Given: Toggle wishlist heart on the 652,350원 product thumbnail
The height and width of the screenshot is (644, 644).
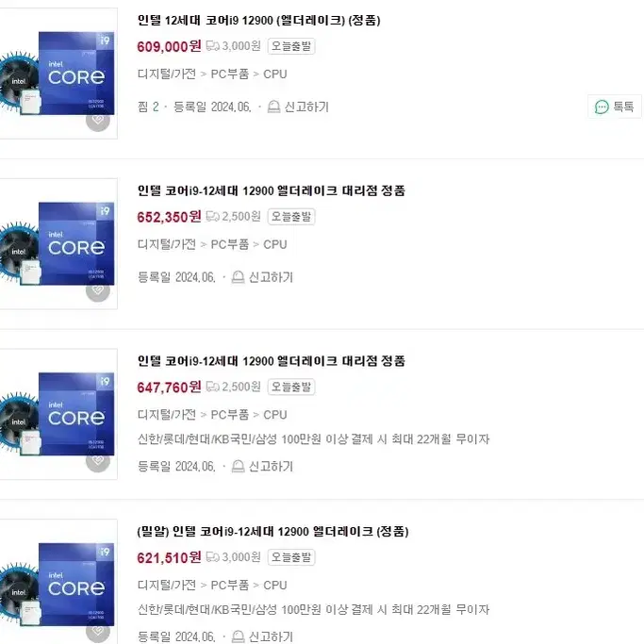Looking at the screenshot, I should (98, 290).
